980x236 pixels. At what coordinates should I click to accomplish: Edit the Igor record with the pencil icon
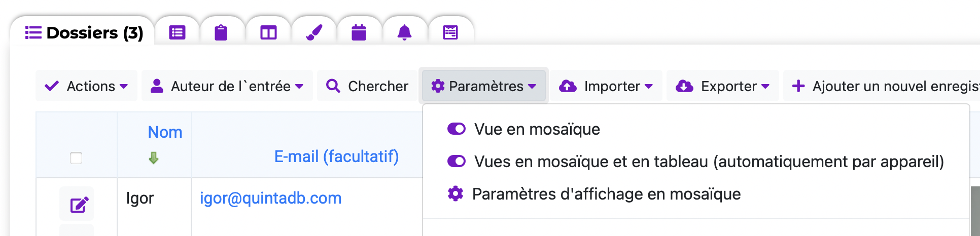coord(79,205)
